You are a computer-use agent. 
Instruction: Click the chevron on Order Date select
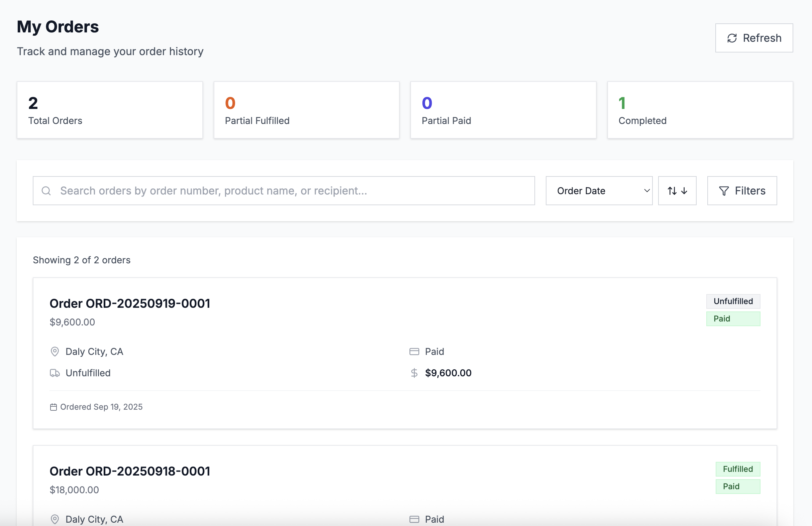coord(646,191)
